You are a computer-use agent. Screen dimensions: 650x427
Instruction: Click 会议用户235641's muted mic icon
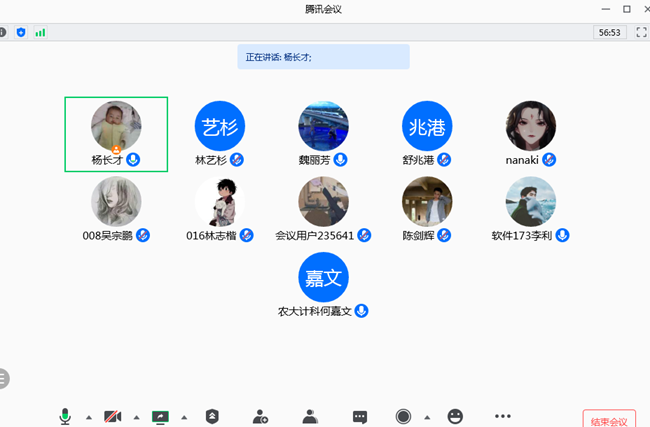pos(364,235)
